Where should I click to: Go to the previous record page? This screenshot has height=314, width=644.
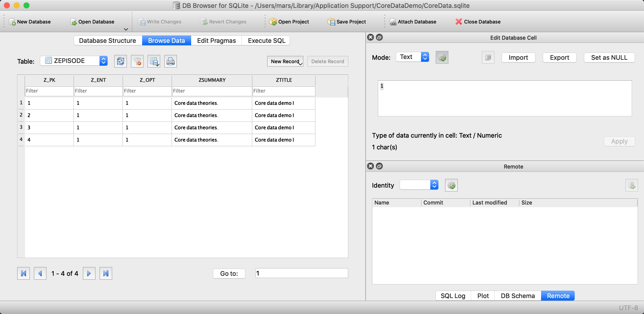[40, 273]
